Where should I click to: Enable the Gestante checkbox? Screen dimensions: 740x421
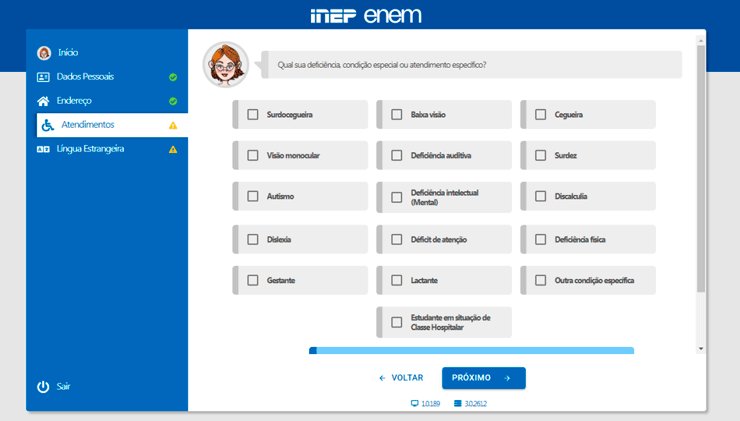pos(253,280)
